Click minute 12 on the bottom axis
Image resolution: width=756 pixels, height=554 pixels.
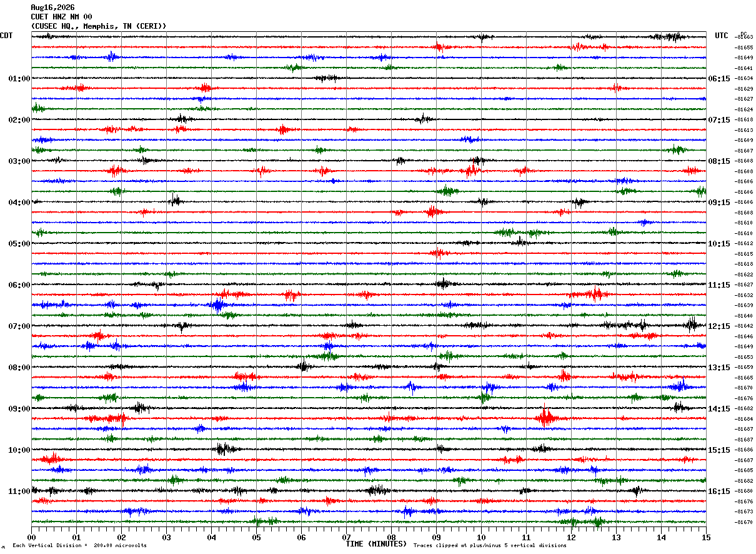click(571, 537)
